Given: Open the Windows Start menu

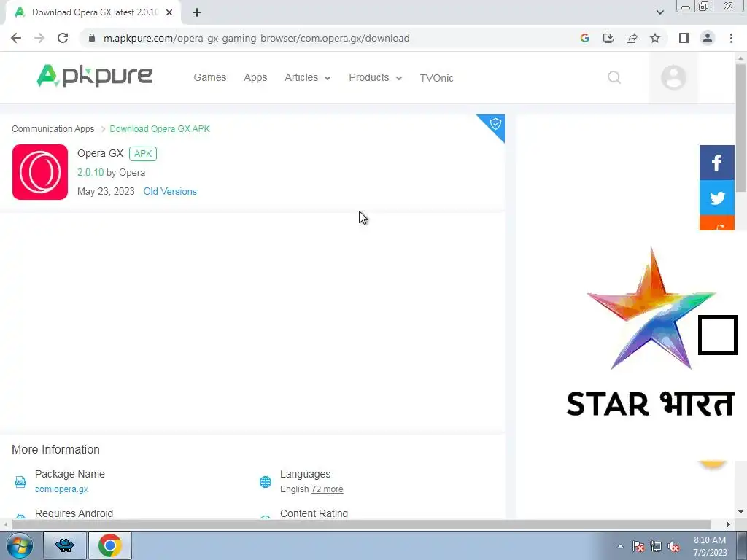Looking at the screenshot, I should 20,545.
